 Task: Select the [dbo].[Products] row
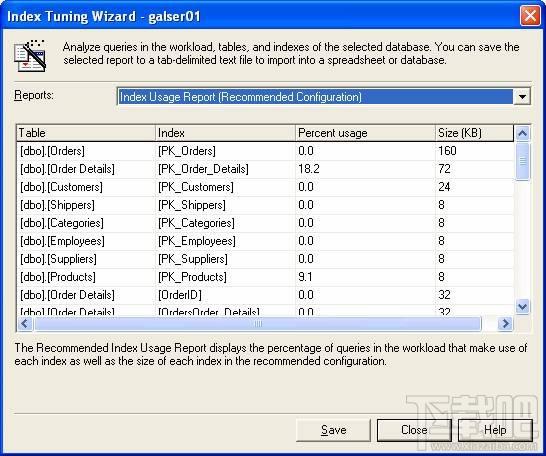coord(265,277)
